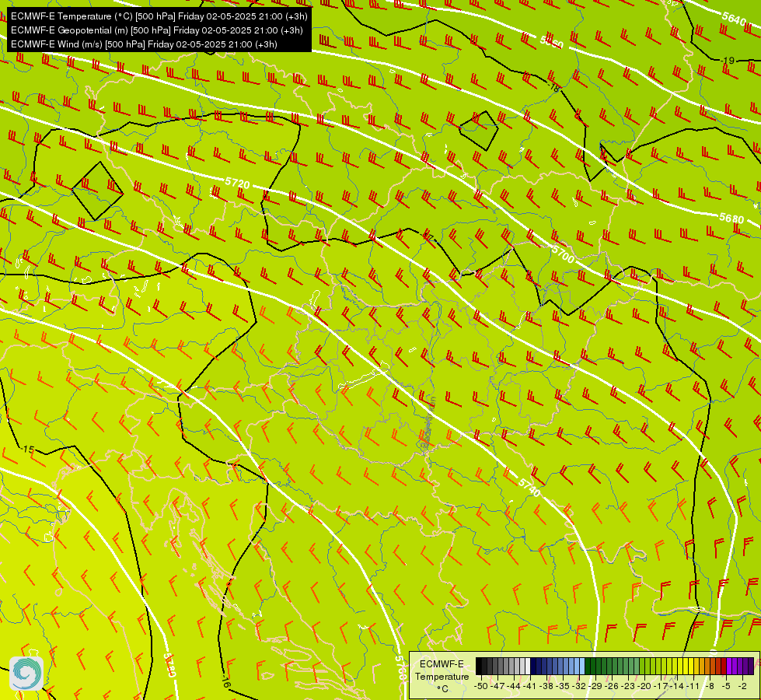Click the -35 legend tick label

pyautogui.click(x=563, y=686)
